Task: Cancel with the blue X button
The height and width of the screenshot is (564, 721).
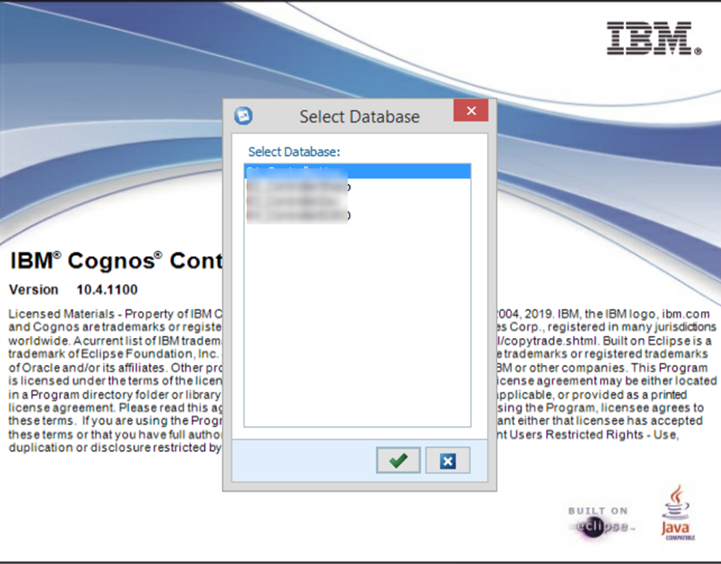Action: point(448,460)
